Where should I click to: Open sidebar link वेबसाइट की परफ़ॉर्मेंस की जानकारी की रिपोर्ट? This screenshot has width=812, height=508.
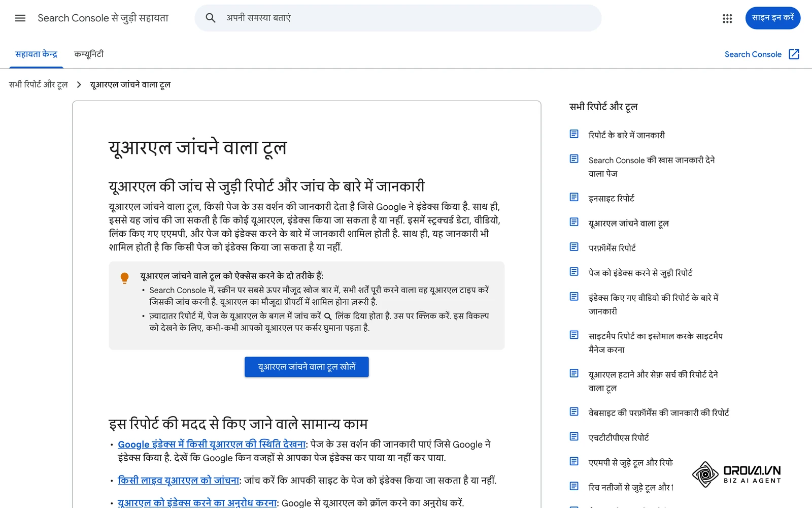pyautogui.click(x=659, y=413)
